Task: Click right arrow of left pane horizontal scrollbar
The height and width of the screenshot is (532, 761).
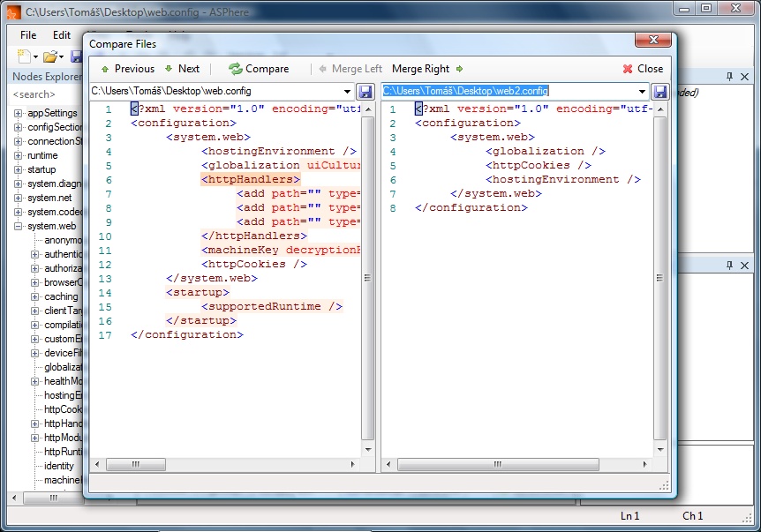Action: (x=353, y=464)
